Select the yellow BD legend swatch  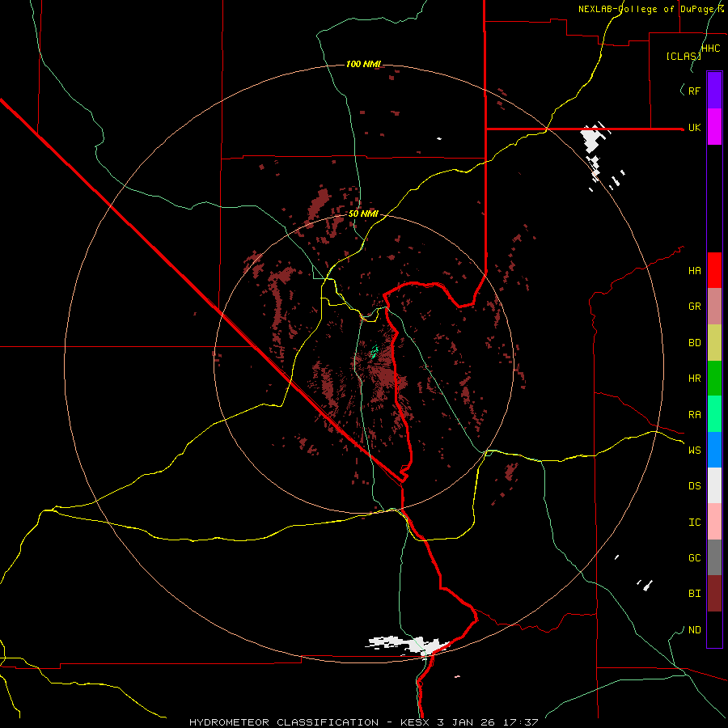pos(714,342)
